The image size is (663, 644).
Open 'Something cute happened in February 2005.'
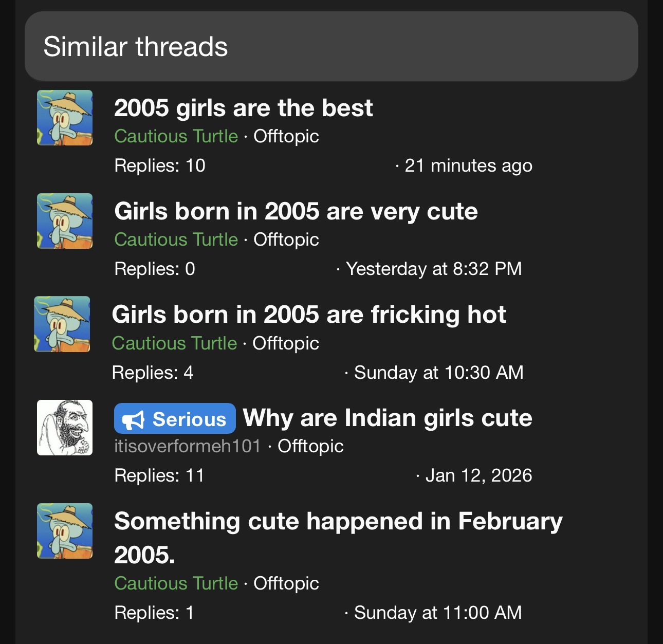pyautogui.click(x=338, y=522)
